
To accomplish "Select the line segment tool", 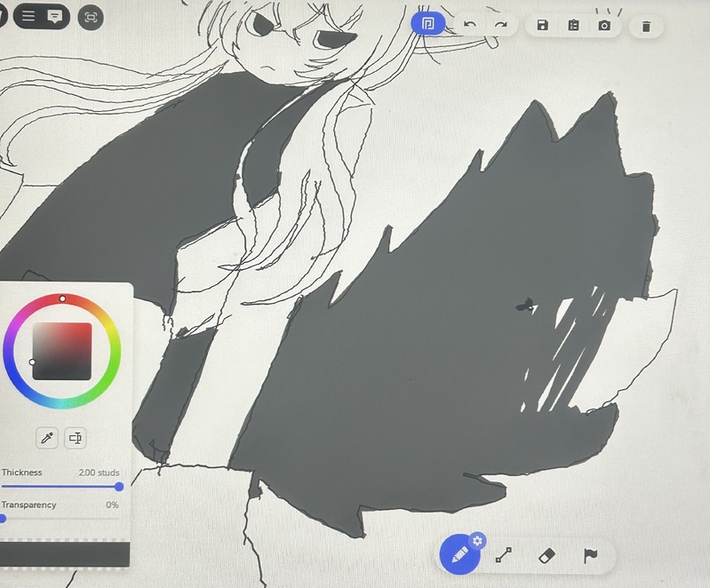I will coord(504,555).
